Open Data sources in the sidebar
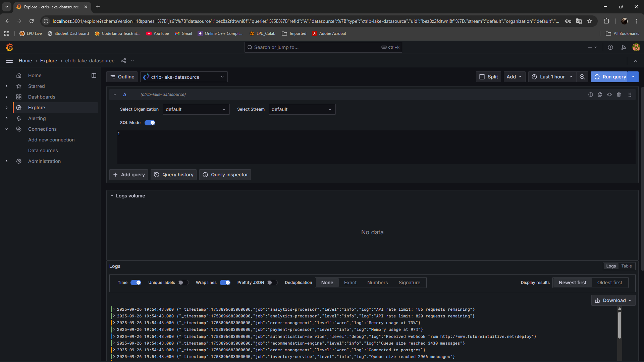This screenshot has height=362, width=644. (43, 150)
